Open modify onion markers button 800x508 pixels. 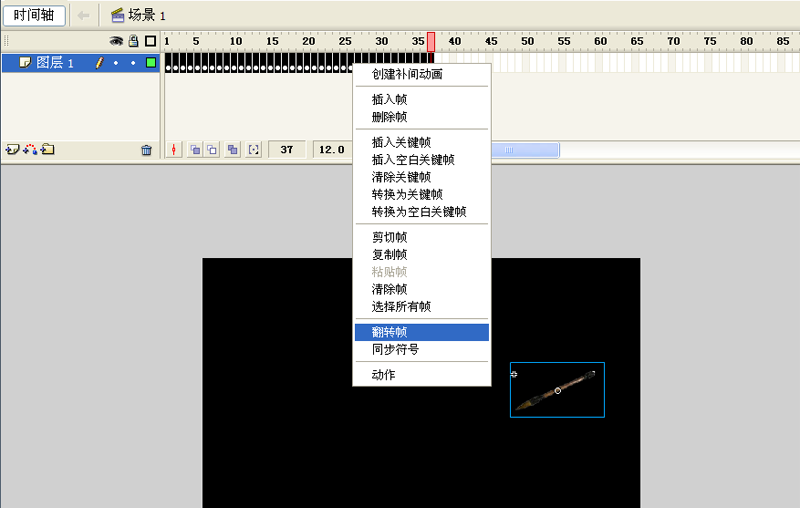pyautogui.click(x=254, y=149)
